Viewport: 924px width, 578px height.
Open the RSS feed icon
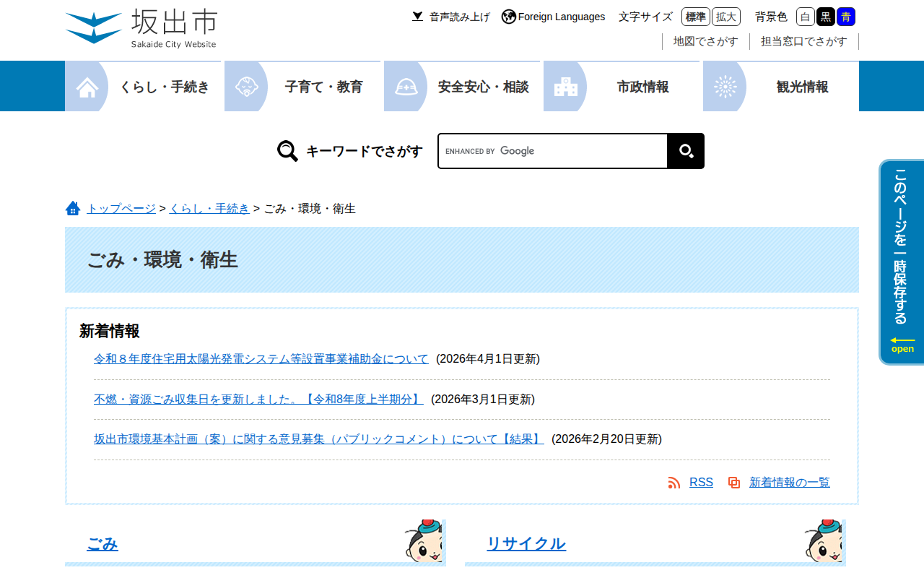pos(674,483)
